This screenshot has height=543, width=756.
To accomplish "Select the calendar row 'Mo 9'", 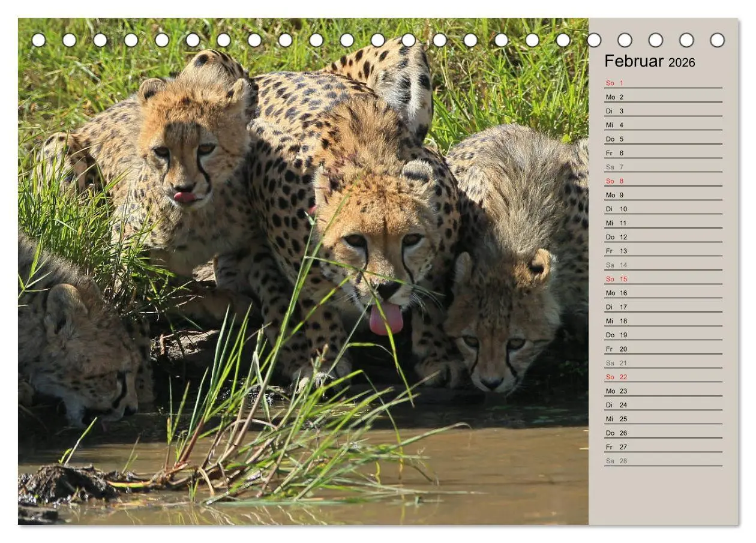I will coord(663,195).
